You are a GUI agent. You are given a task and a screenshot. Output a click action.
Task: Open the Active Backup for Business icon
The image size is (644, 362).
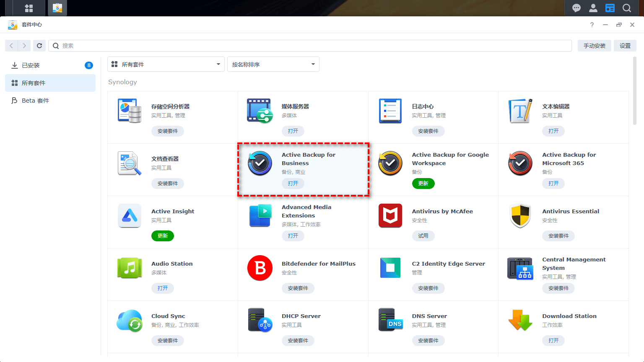click(x=260, y=163)
